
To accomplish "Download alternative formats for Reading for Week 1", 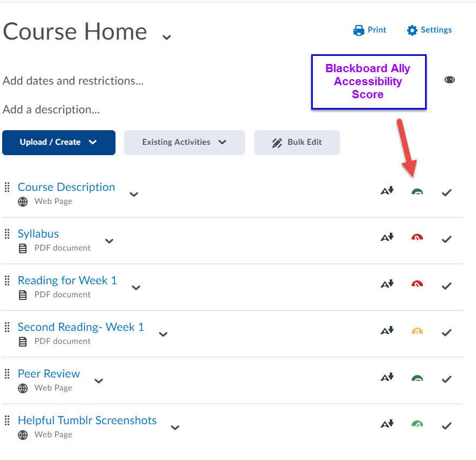I will 387,285.
